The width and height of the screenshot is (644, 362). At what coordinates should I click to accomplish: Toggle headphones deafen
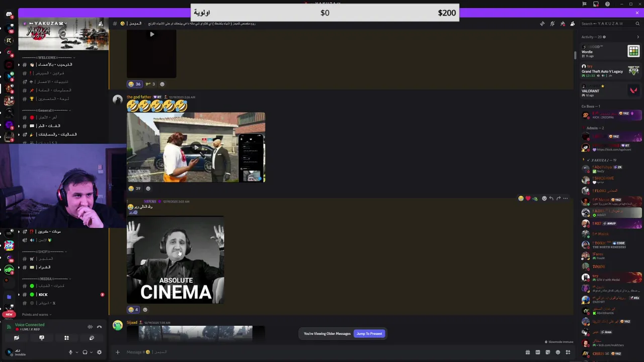[85, 352]
